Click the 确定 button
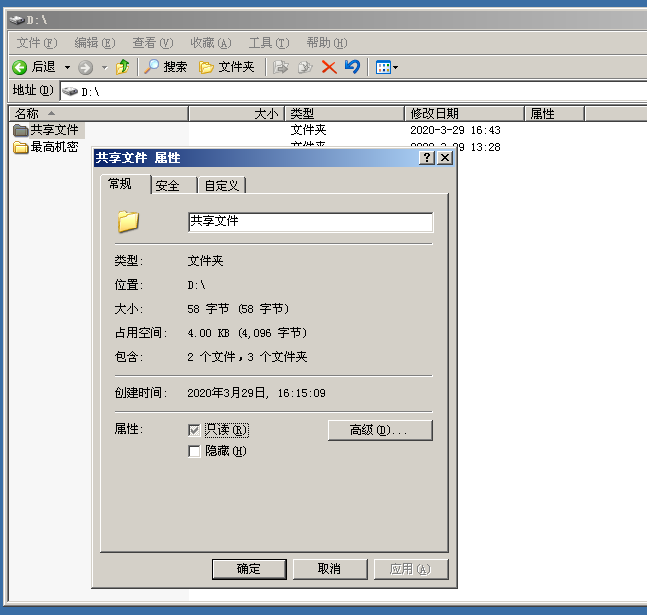This screenshot has width=647, height=615. click(x=249, y=569)
